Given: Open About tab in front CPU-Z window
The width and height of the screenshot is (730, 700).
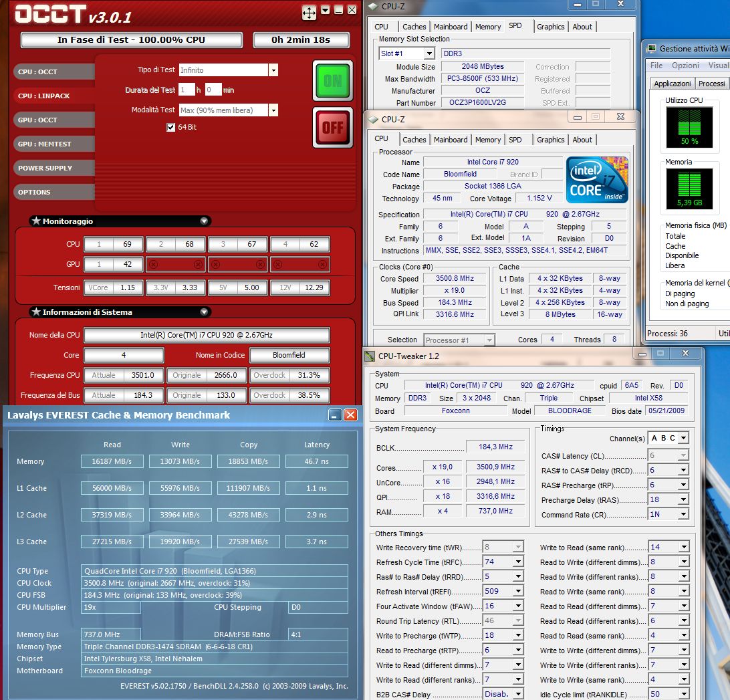Looking at the screenshot, I should point(582,140).
